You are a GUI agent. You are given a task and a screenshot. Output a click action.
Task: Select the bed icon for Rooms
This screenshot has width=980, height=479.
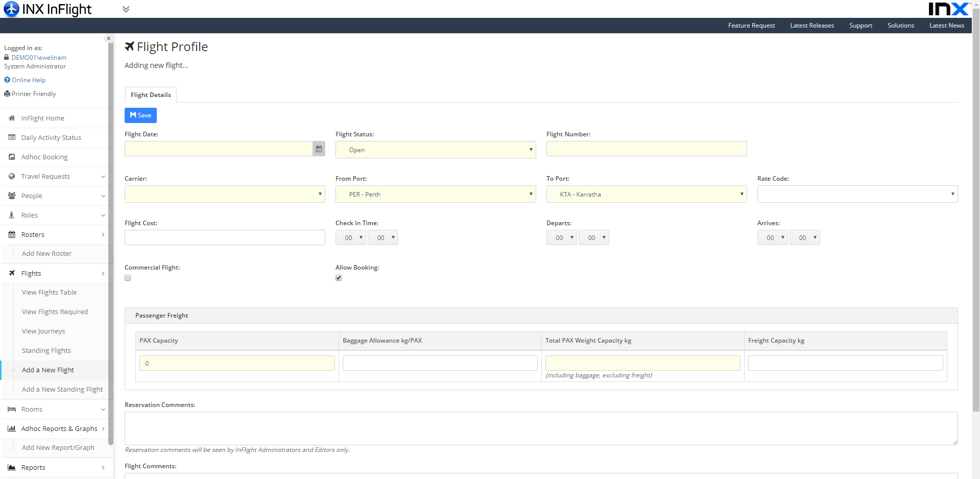[x=11, y=409]
